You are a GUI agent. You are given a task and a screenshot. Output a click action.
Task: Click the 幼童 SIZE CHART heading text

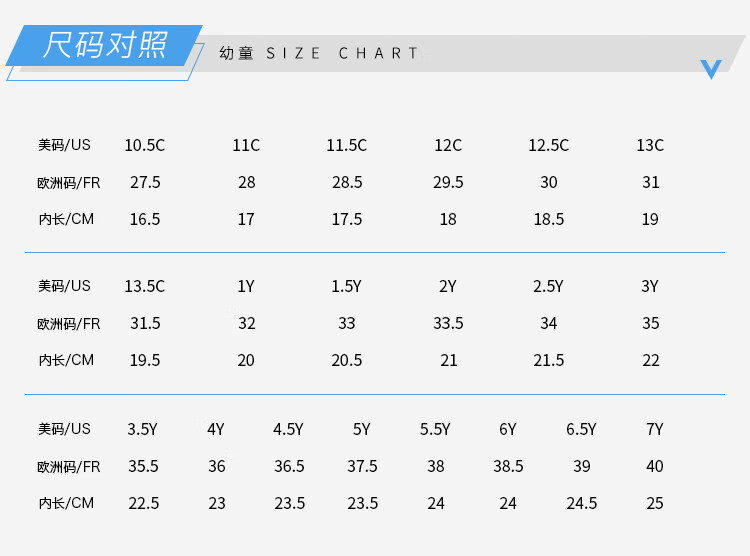[319, 53]
